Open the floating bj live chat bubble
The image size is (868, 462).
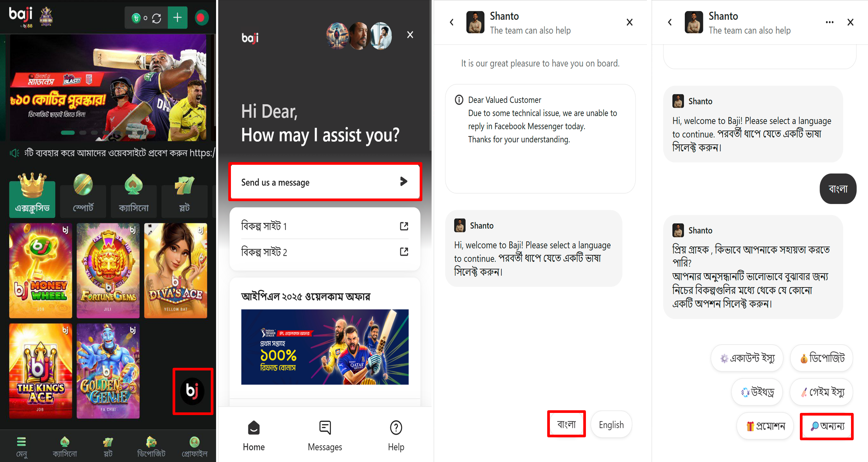click(192, 391)
